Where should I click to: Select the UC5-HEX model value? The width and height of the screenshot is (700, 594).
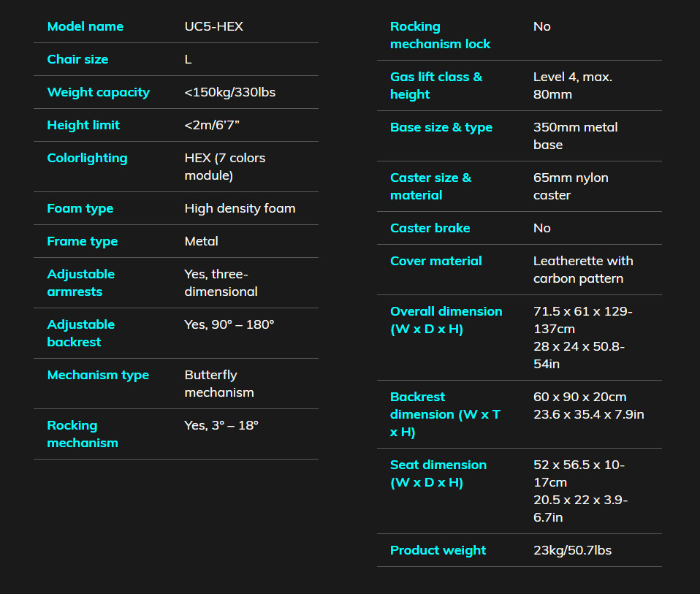[214, 26]
